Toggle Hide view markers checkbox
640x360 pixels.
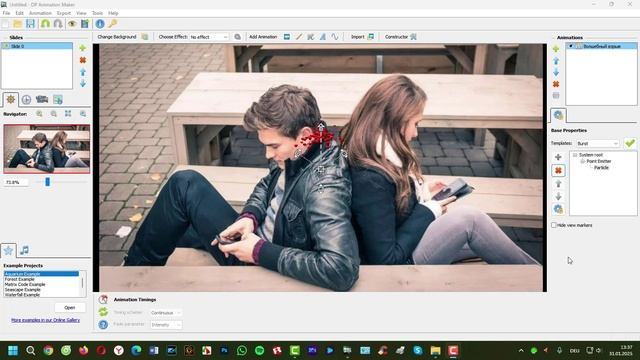point(554,225)
